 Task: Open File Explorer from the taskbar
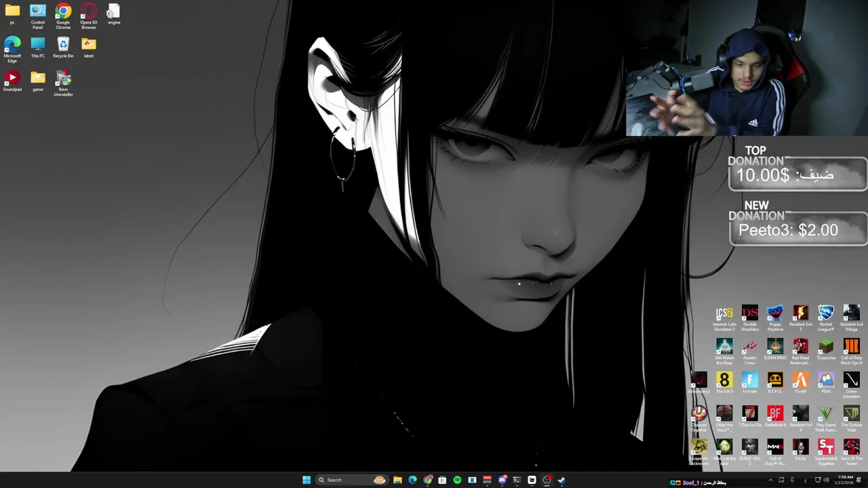coord(397,480)
